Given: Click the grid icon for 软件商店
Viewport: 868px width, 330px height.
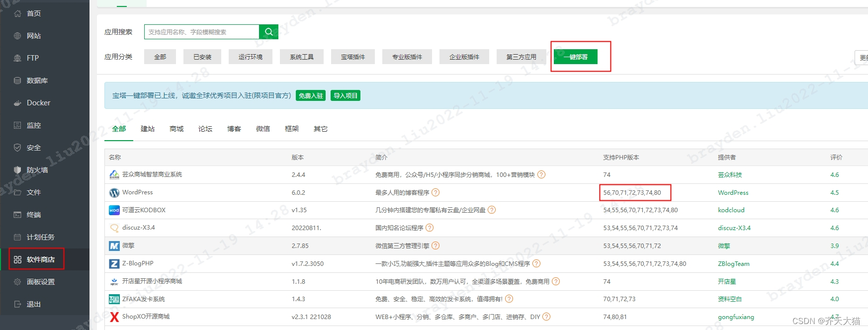Looking at the screenshot, I should (x=17, y=259).
